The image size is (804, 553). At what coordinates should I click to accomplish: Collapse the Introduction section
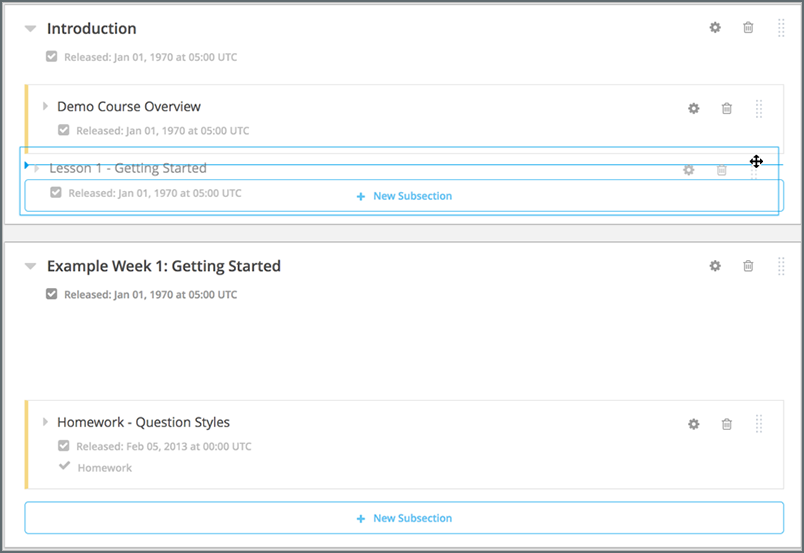[30, 29]
